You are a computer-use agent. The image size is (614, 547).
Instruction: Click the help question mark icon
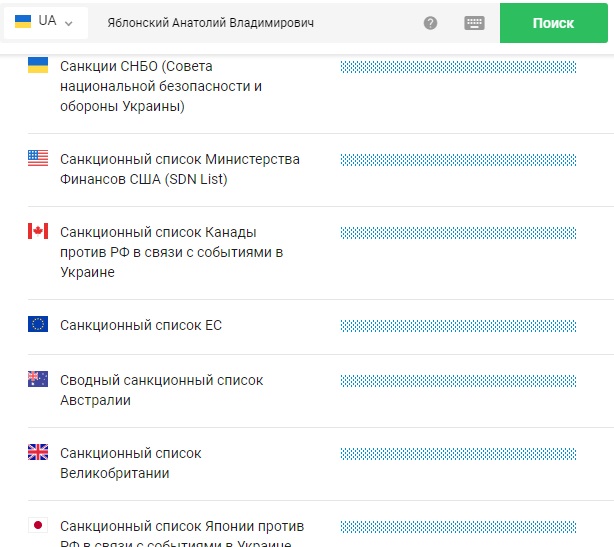pyautogui.click(x=430, y=23)
